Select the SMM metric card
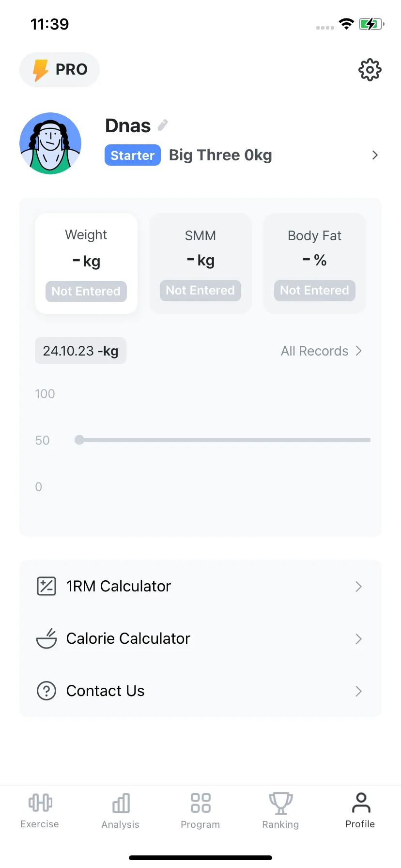Screen dimensions: 401x868 (x=200, y=263)
